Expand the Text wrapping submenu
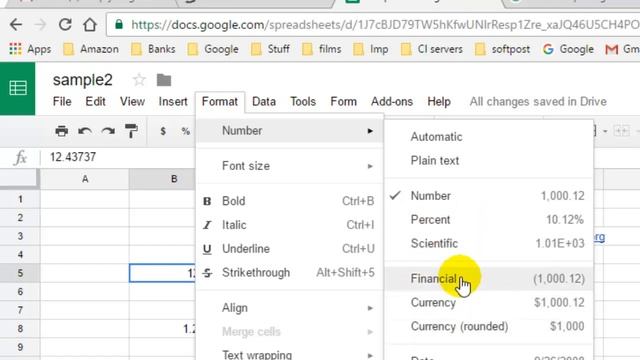The width and height of the screenshot is (640, 360). pyautogui.click(x=289, y=354)
